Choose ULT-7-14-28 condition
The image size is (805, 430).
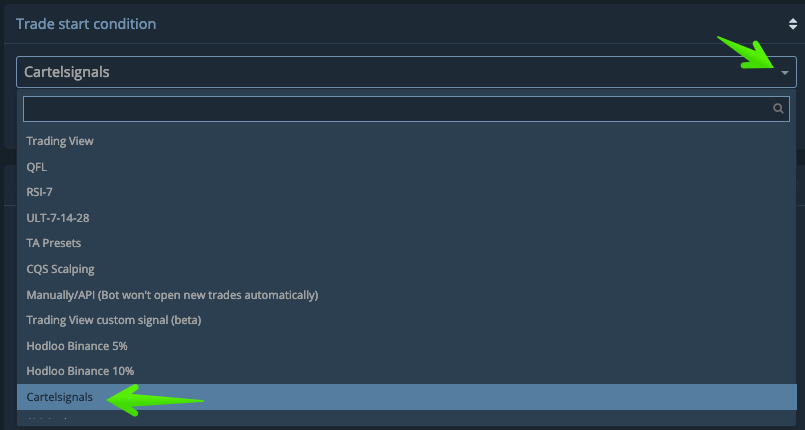(406, 218)
